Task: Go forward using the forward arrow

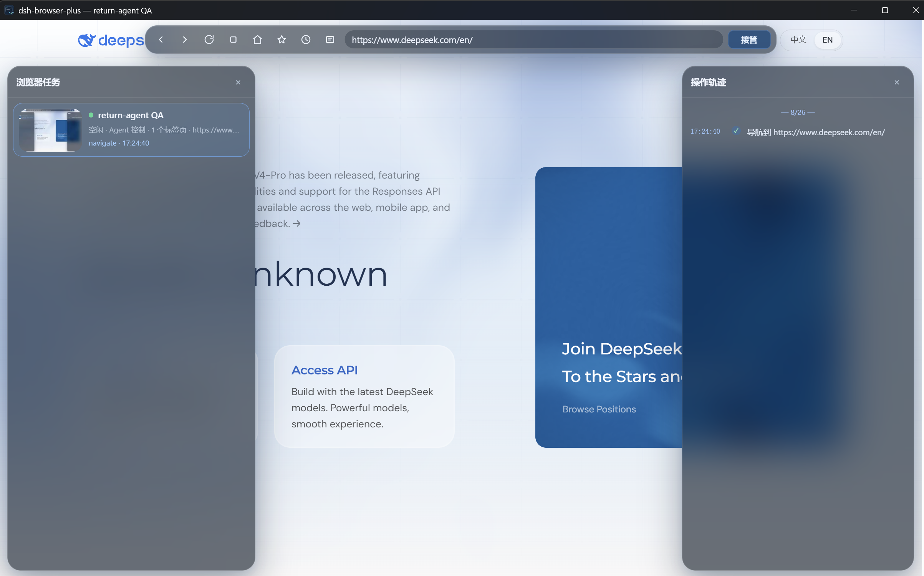Action: [185, 40]
